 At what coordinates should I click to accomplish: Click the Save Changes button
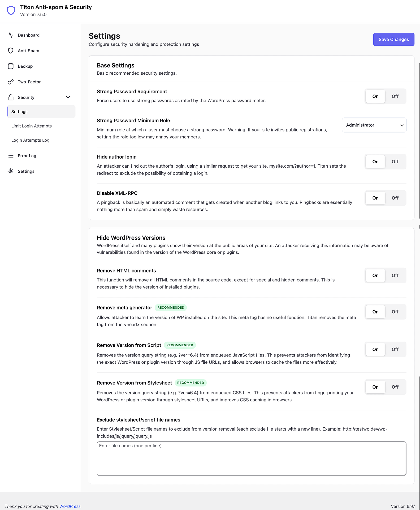pos(393,40)
